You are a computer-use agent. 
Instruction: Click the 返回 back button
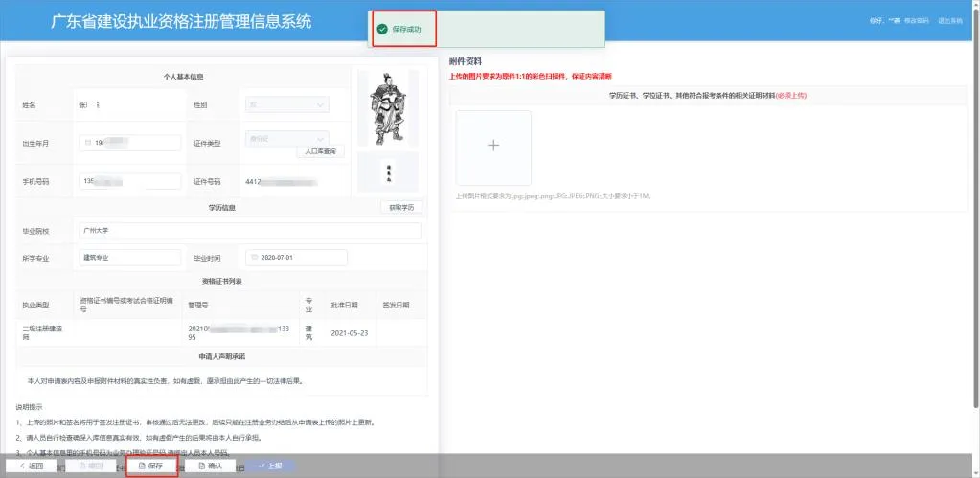point(32,467)
